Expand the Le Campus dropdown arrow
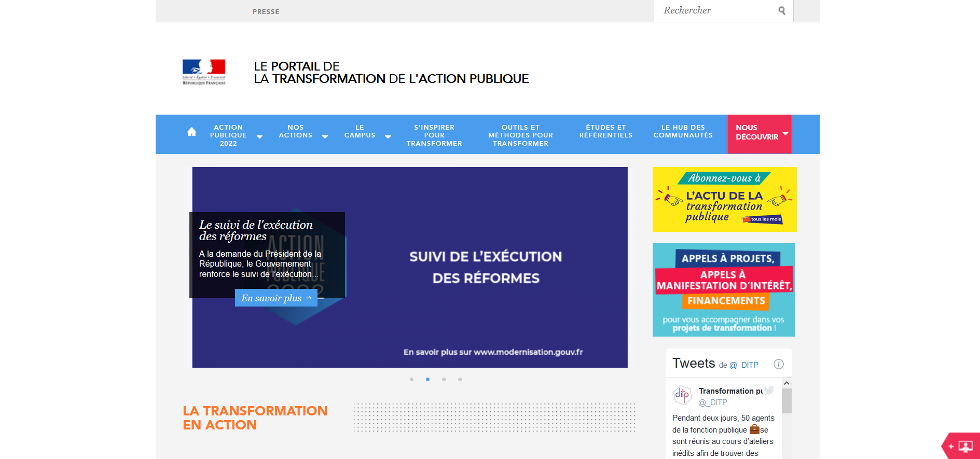The height and width of the screenshot is (459, 980). [388, 137]
